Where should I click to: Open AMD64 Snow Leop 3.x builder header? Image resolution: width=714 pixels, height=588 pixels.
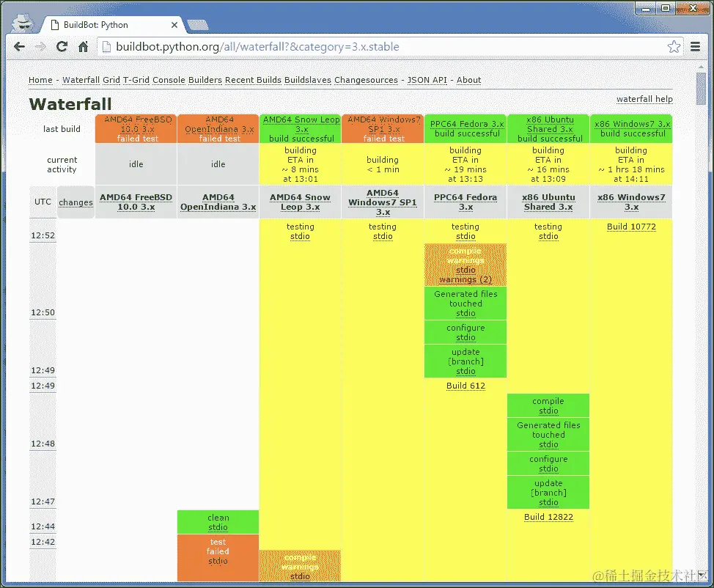click(x=300, y=202)
